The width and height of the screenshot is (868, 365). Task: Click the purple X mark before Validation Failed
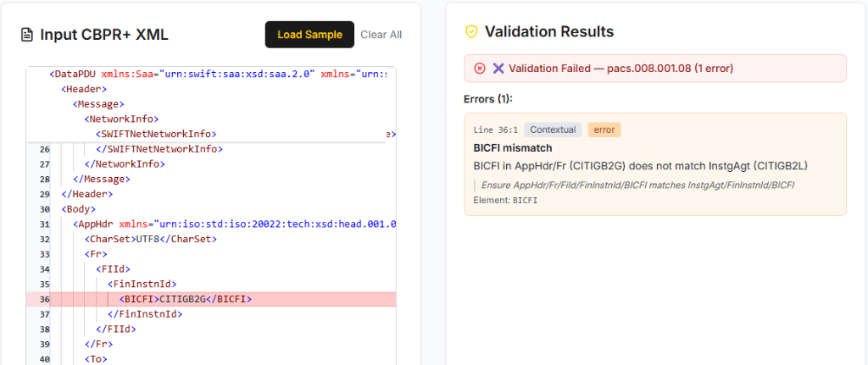click(498, 68)
